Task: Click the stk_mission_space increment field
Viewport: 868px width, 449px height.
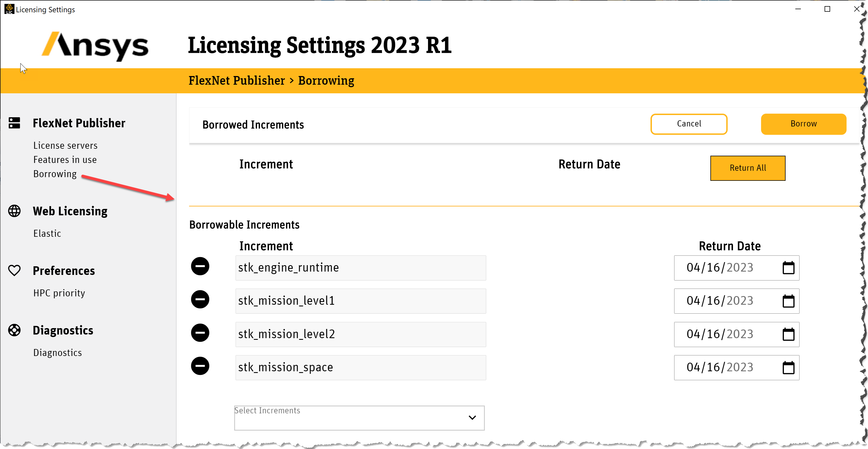Action: tap(361, 367)
